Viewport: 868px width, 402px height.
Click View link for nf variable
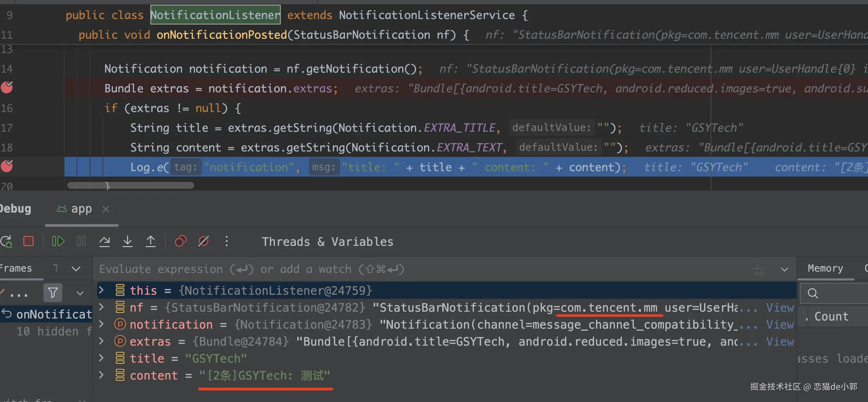(780, 308)
